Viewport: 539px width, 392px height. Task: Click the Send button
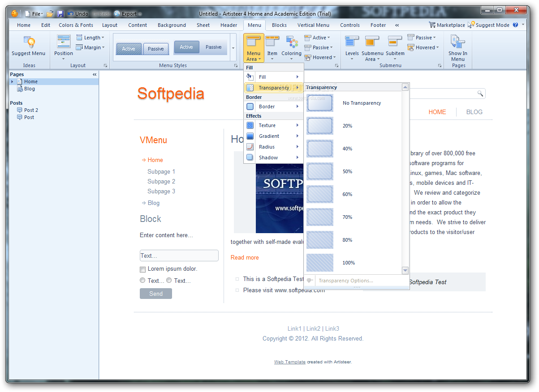click(156, 294)
